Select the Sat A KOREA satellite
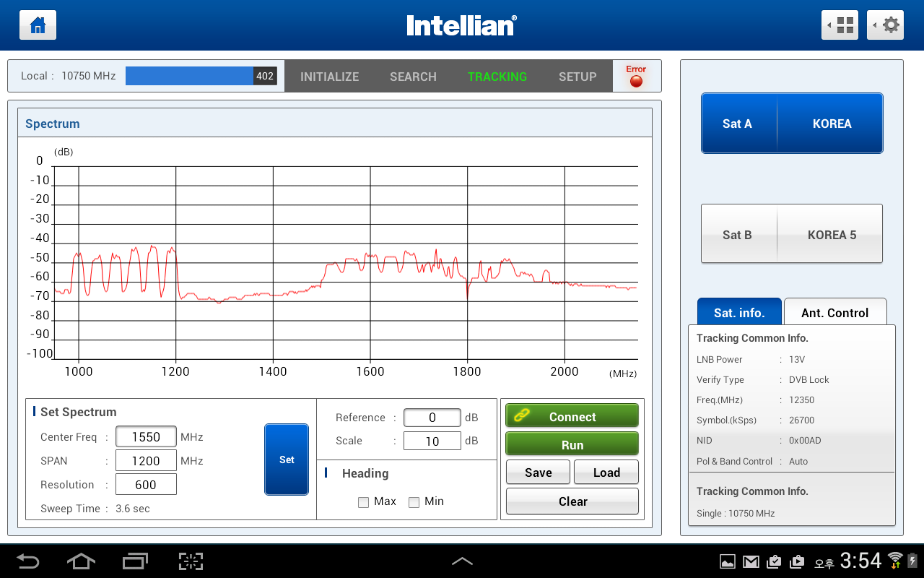924x578 pixels. 792,124
